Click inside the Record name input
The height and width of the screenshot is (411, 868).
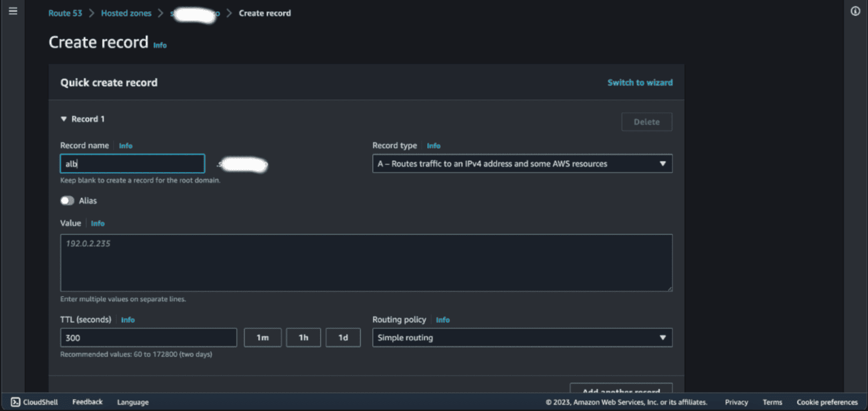click(x=132, y=163)
